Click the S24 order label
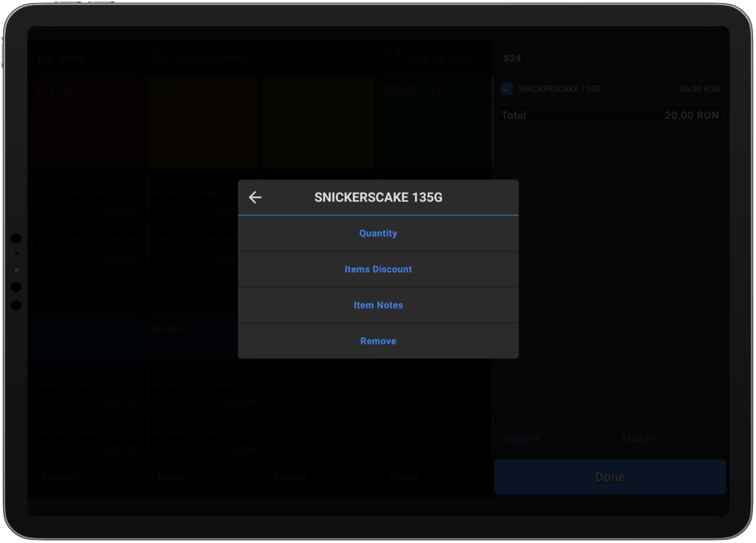 [x=512, y=58]
